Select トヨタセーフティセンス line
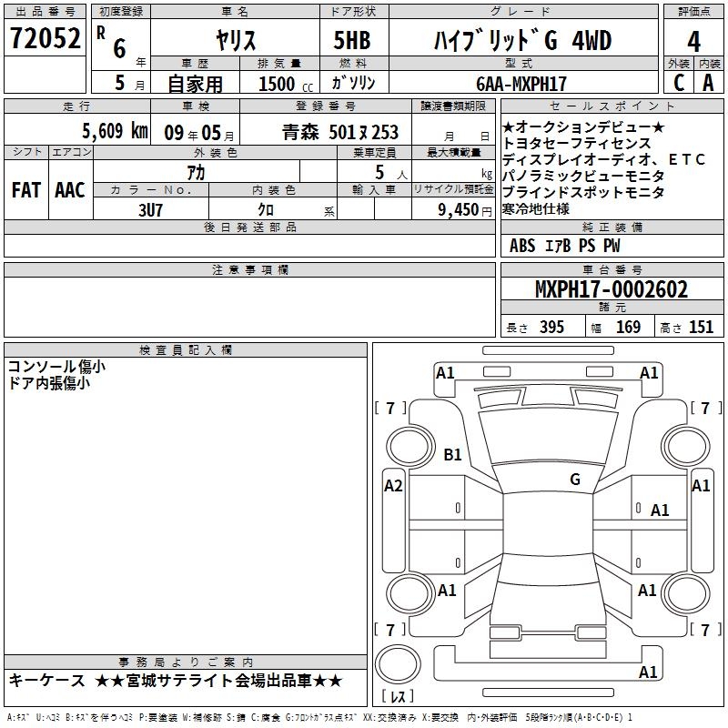Screen dimensions: 728x728 point(577,143)
